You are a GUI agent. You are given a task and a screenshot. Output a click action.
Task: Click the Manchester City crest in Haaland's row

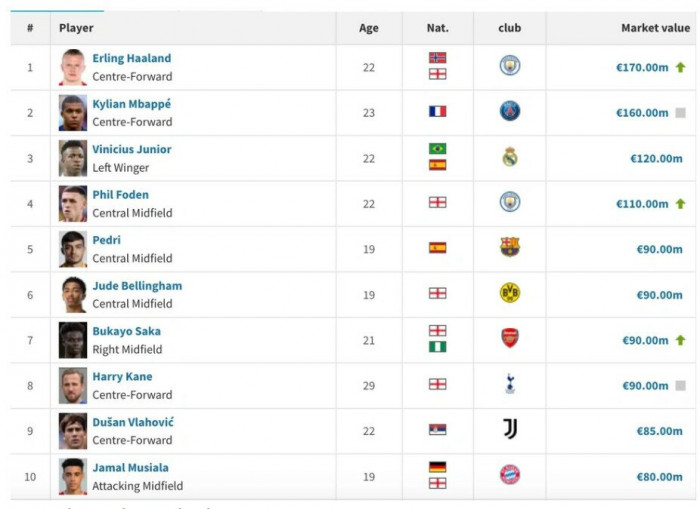click(x=510, y=67)
